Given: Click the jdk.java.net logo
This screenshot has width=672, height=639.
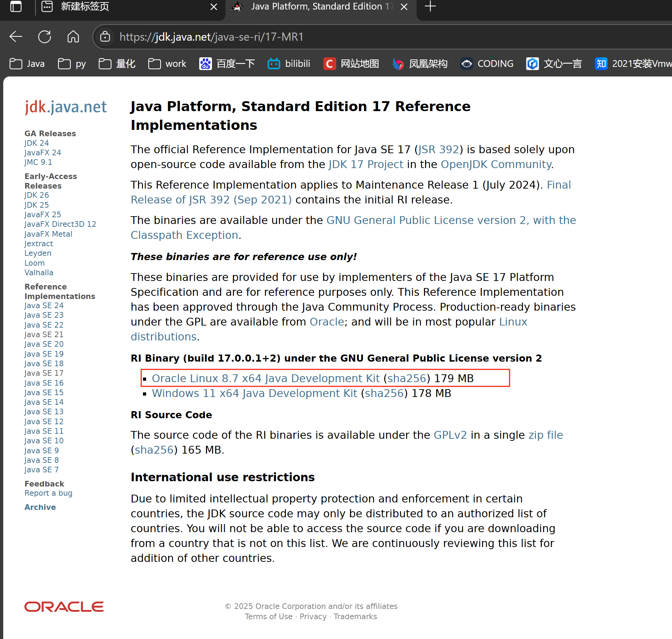Looking at the screenshot, I should click(x=65, y=107).
